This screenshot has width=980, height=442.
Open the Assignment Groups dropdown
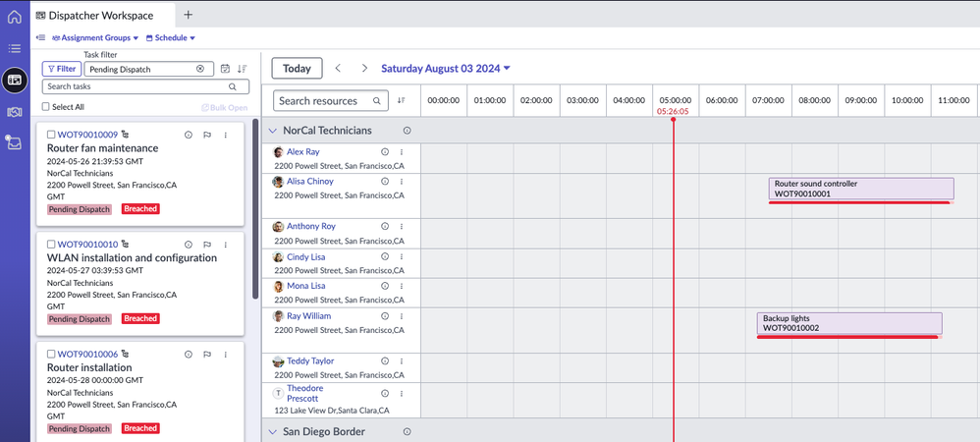95,37
